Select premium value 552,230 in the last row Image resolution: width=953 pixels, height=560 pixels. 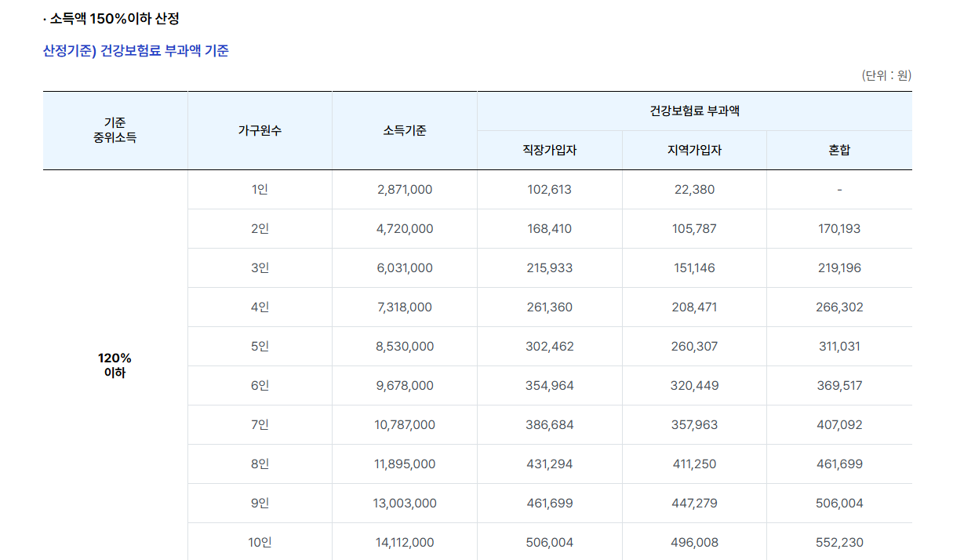839,541
